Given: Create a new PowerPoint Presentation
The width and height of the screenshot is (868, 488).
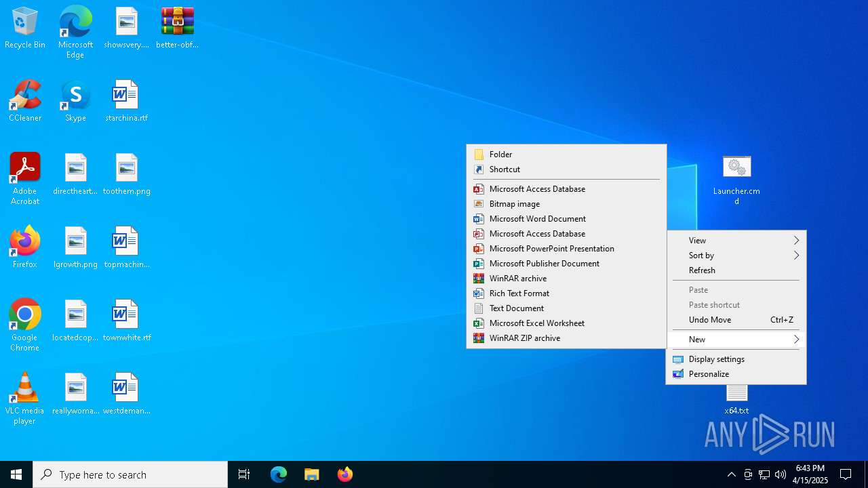Looking at the screenshot, I should [x=566, y=249].
